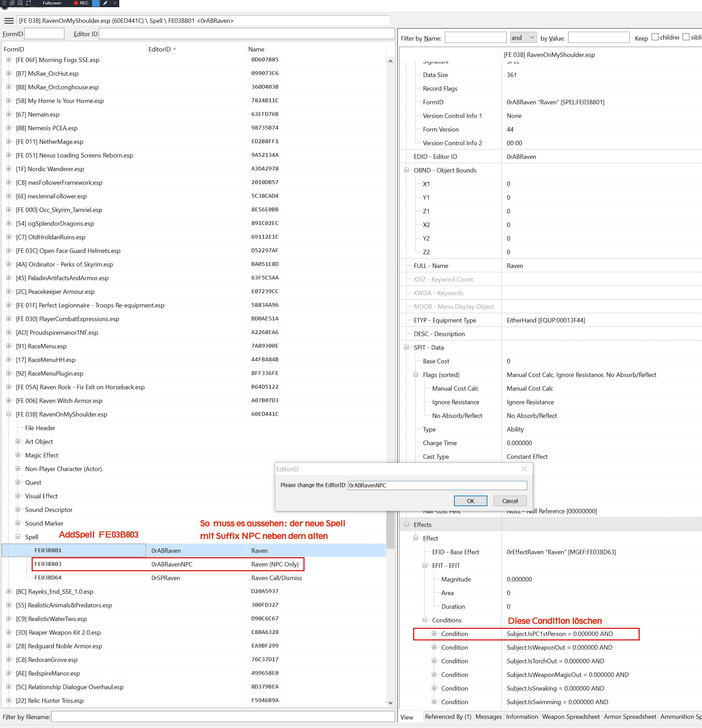Click the region capture crop icon
The height and width of the screenshot is (728, 702).
[29, 3]
